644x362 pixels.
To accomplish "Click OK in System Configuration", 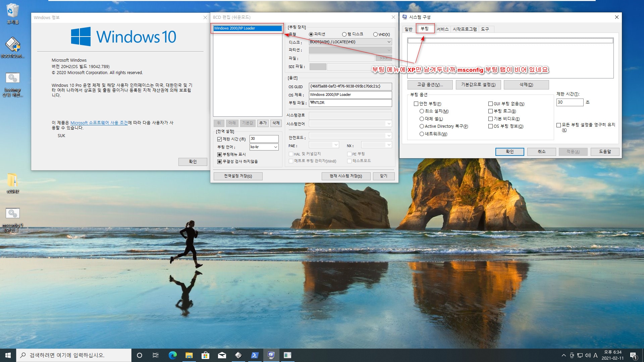I will pyautogui.click(x=510, y=152).
